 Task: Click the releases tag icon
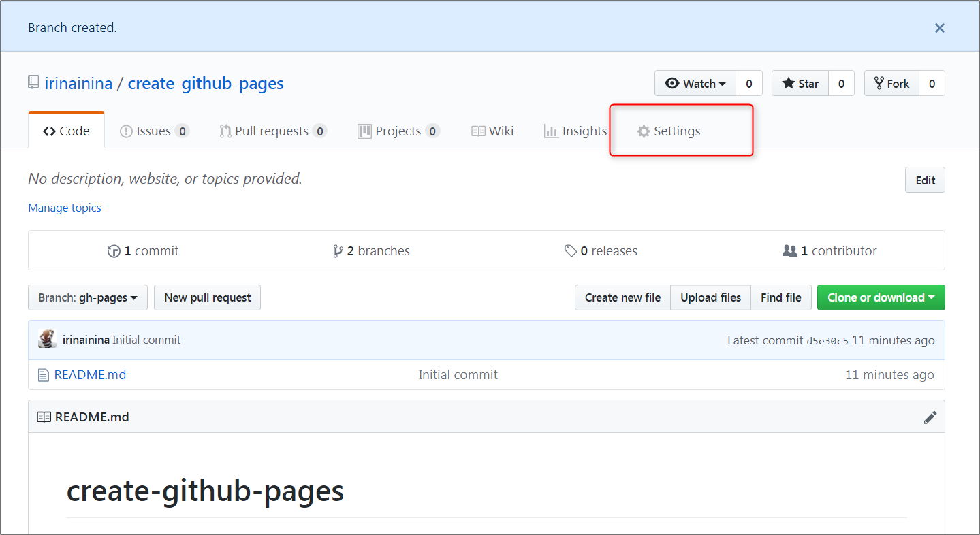(x=571, y=251)
